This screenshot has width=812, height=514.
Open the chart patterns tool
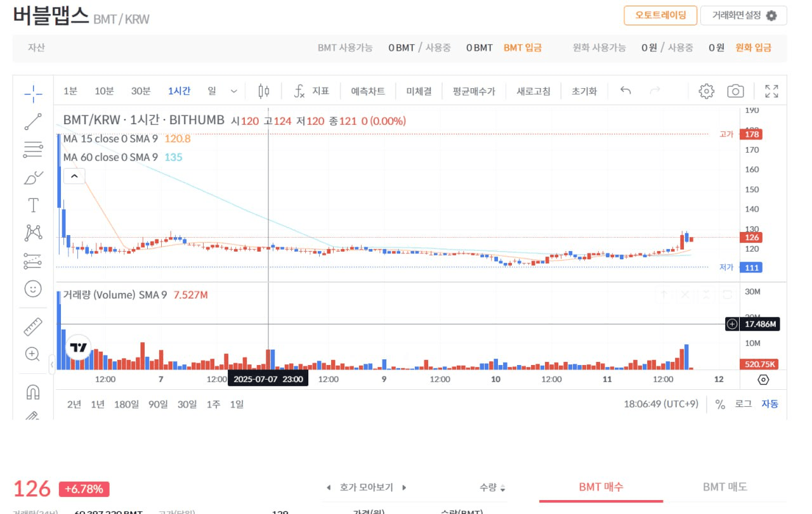(x=33, y=233)
